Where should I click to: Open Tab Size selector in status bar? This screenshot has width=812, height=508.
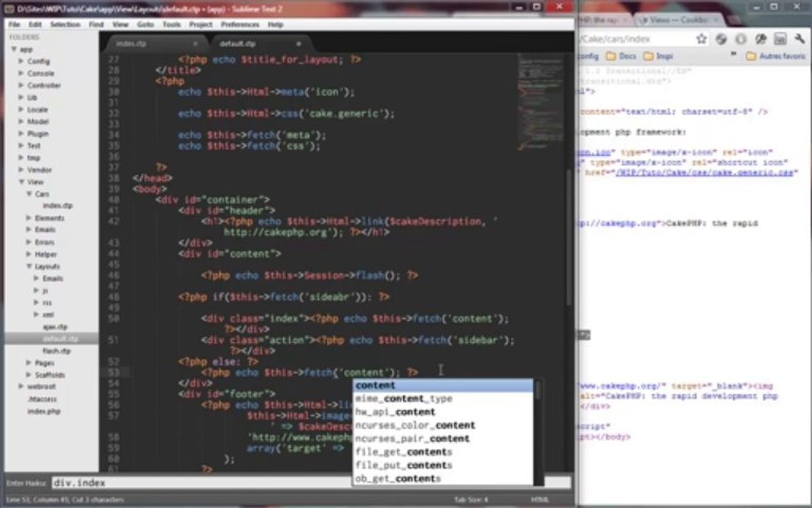[x=472, y=500]
